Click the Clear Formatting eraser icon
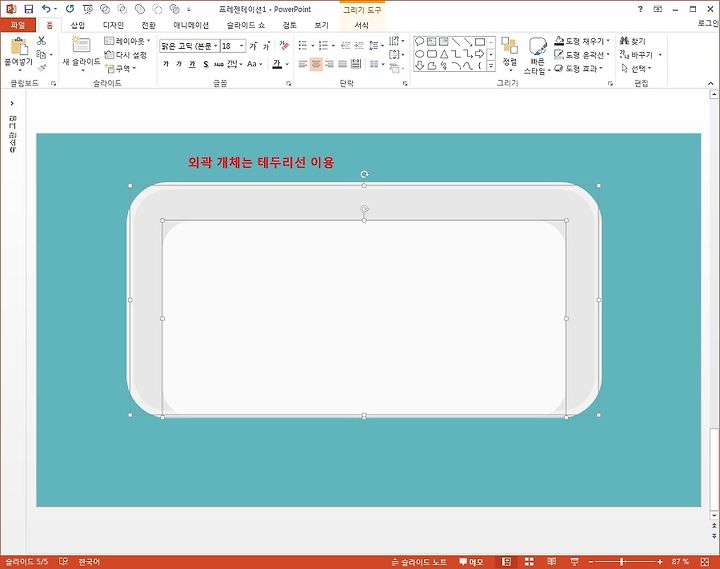The image size is (720, 569). coord(284,45)
